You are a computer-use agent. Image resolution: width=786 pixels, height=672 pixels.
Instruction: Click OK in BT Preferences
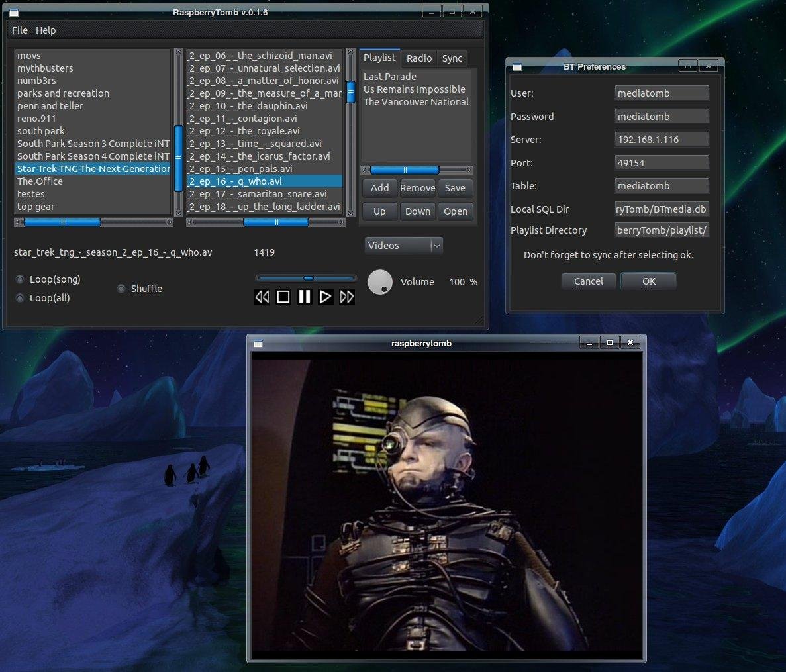648,281
